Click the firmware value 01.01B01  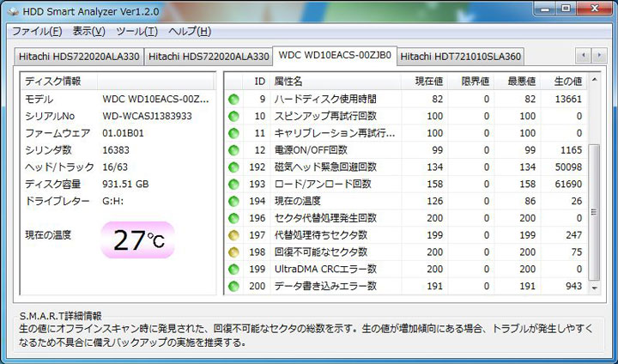coord(123,133)
